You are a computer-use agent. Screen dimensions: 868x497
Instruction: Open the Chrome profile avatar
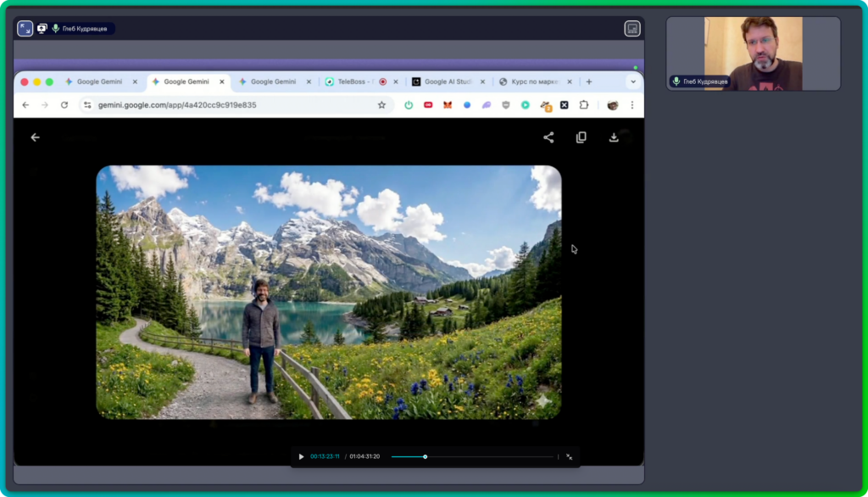(x=612, y=105)
